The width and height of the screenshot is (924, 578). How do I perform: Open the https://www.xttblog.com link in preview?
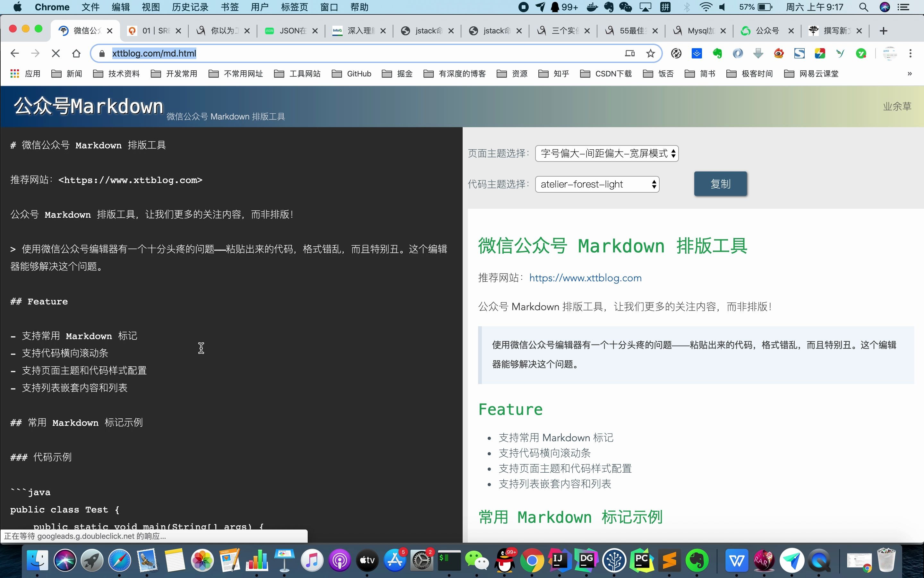tap(585, 278)
